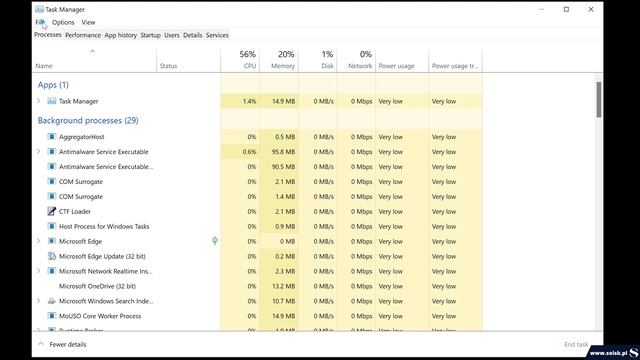The image size is (640, 360).
Task: Expand the Antimalware Service Executable group
Action: (39, 151)
